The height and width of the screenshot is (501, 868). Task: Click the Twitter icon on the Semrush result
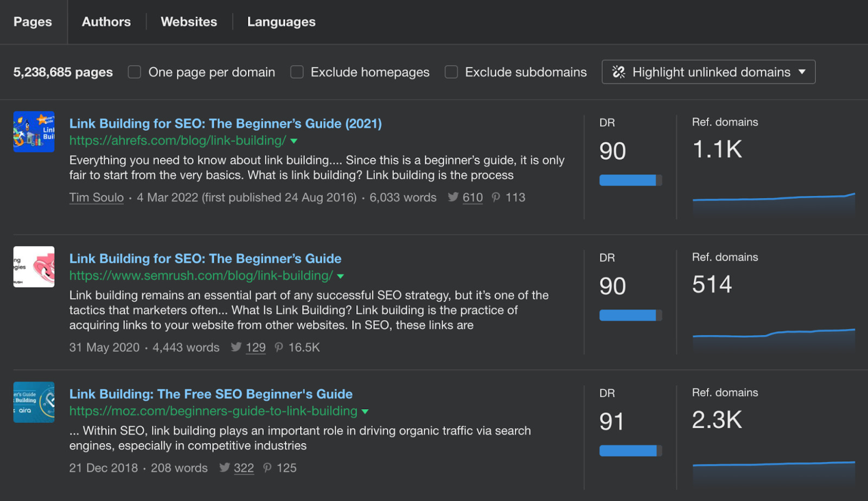click(237, 347)
